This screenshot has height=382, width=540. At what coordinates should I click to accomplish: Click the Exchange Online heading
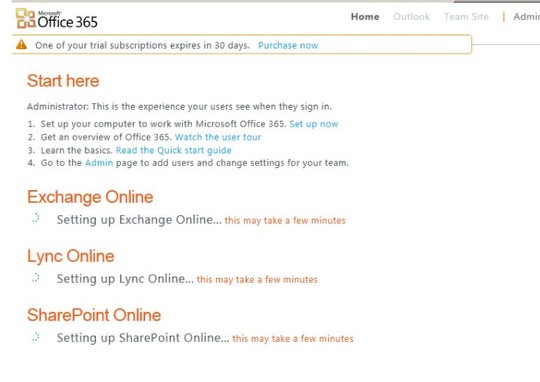click(90, 197)
